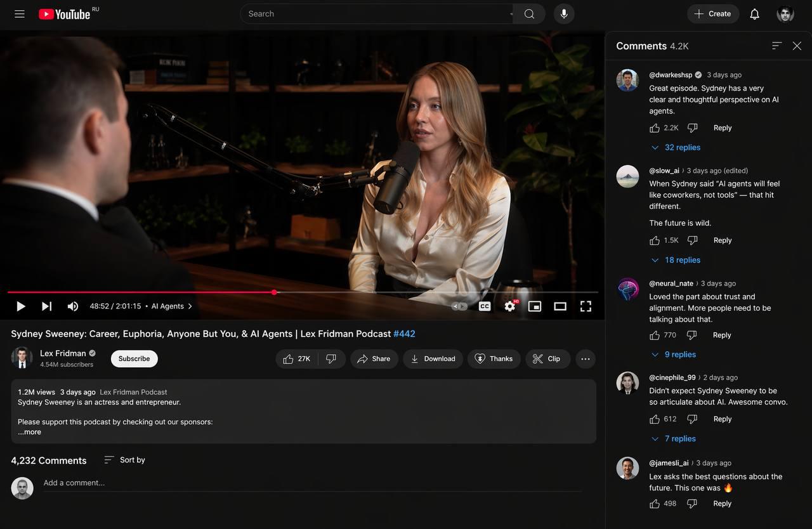
Task: Open account avatar menu
Action: click(785, 14)
